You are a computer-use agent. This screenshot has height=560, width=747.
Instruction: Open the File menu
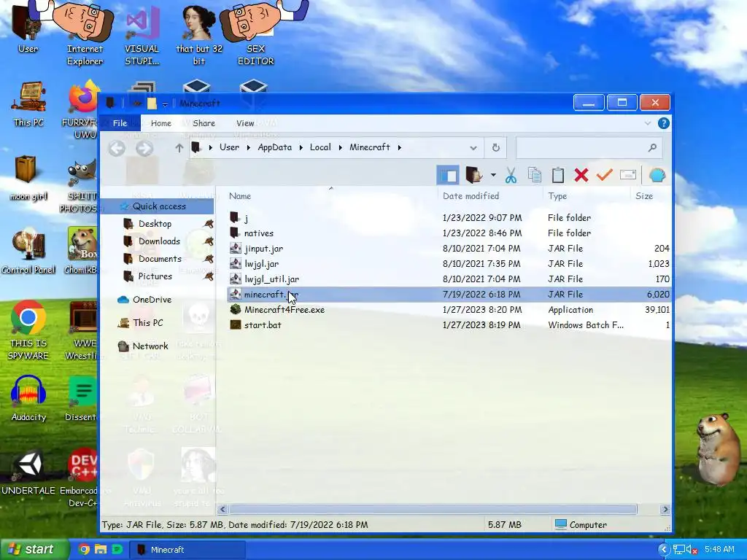coord(120,123)
